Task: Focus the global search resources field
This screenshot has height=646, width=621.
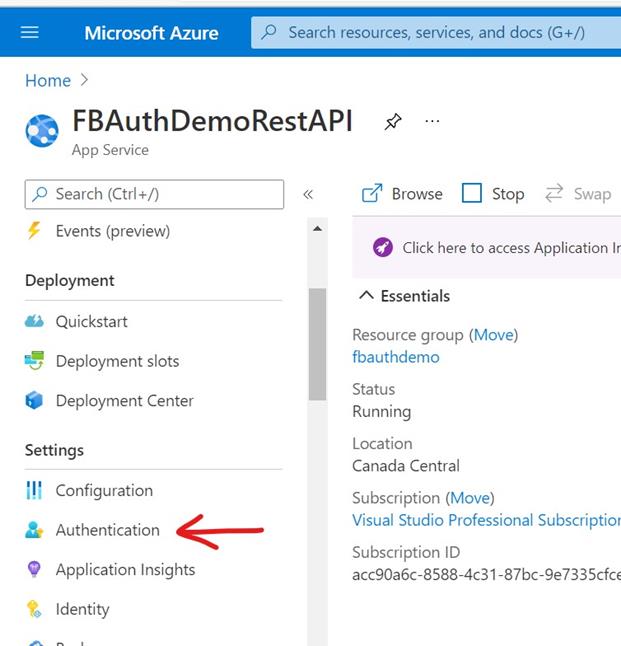Action: [436, 33]
